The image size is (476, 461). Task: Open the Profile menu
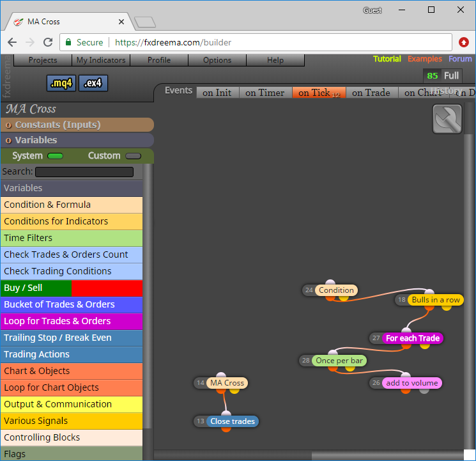coord(159,60)
